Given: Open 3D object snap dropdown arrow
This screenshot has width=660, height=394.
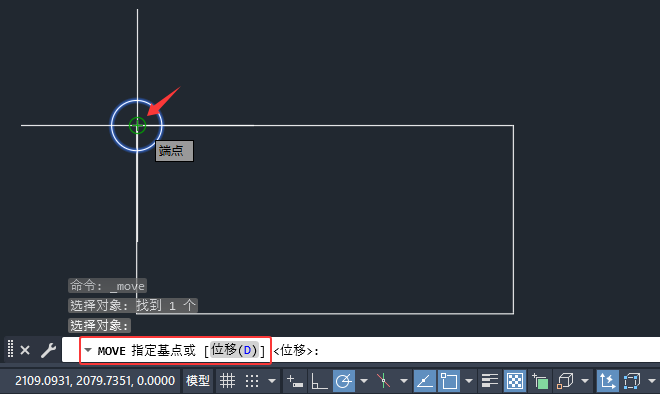Looking at the screenshot, I should click(585, 381).
